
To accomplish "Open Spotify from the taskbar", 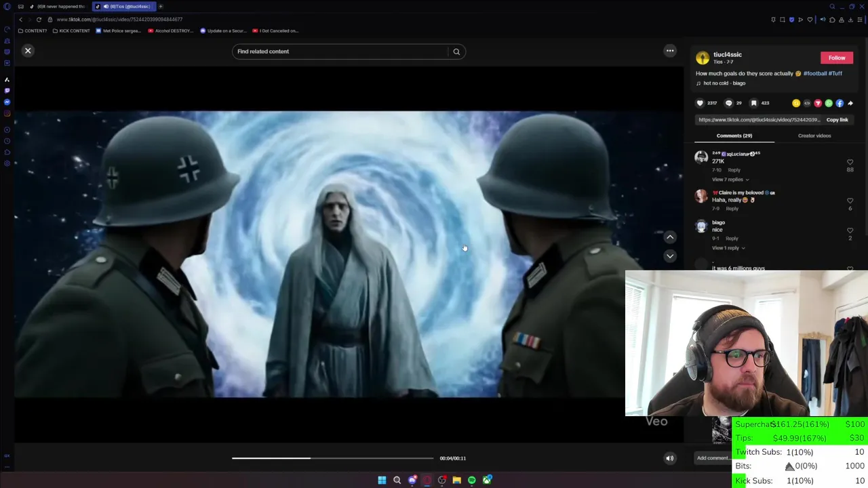I will coord(471,480).
